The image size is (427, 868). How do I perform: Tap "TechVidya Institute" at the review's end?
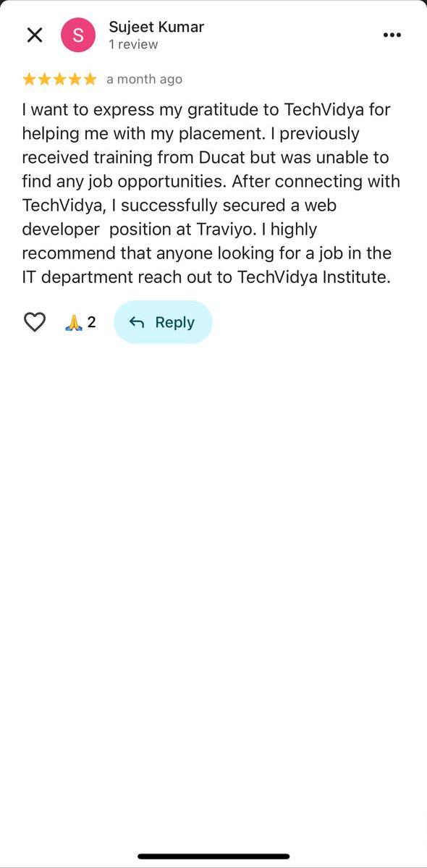313,277
